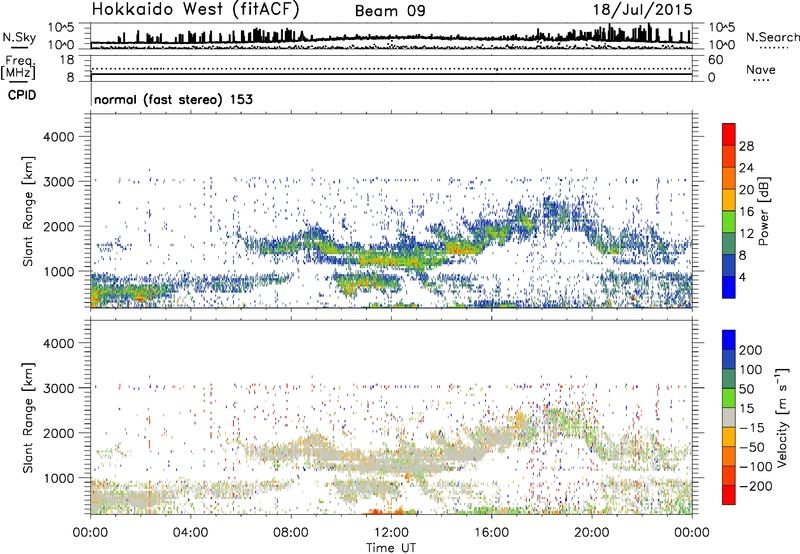The height and width of the screenshot is (554, 800).
Task: Click the "CPID" row label
Action: pyautogui.click(x=22, y=95)
